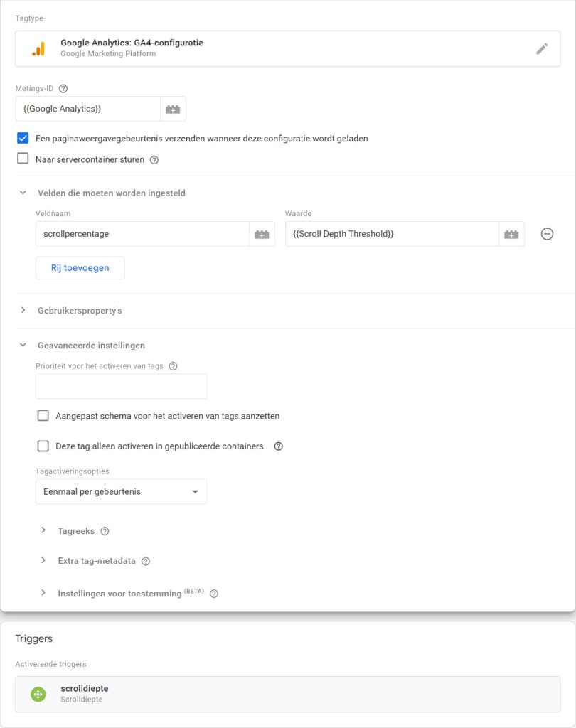The height and width of the screenshot is (728, 576).
Task: Click the tag priority input field
Action: click(x=121, y=386)
